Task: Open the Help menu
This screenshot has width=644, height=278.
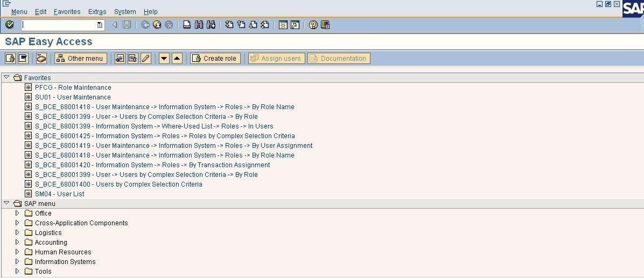Action: [x=150, y=12]
